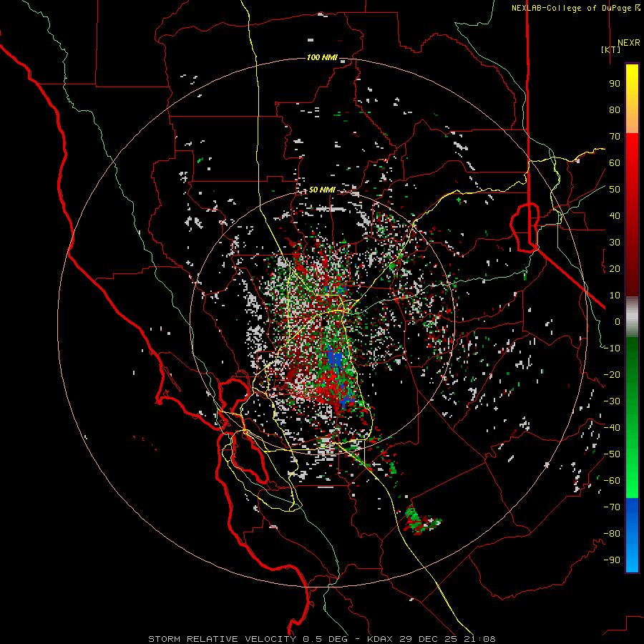Viewport: 644px width, 644px height.
Task: Click the 10 value on velocity scale
Action: (615, 296)
